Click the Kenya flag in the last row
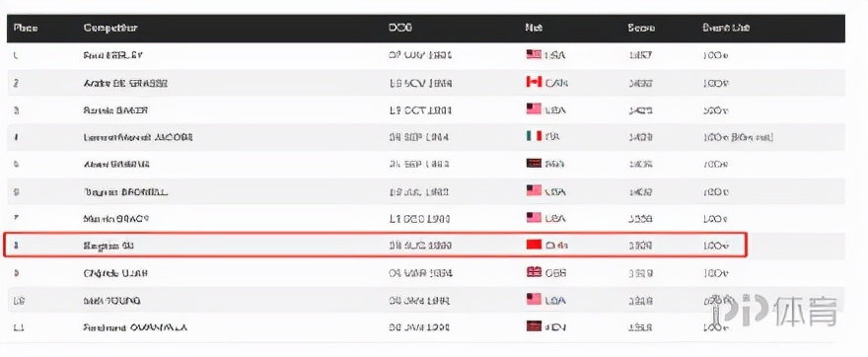This screenshot has height=357, width=868. pos(534,326)
